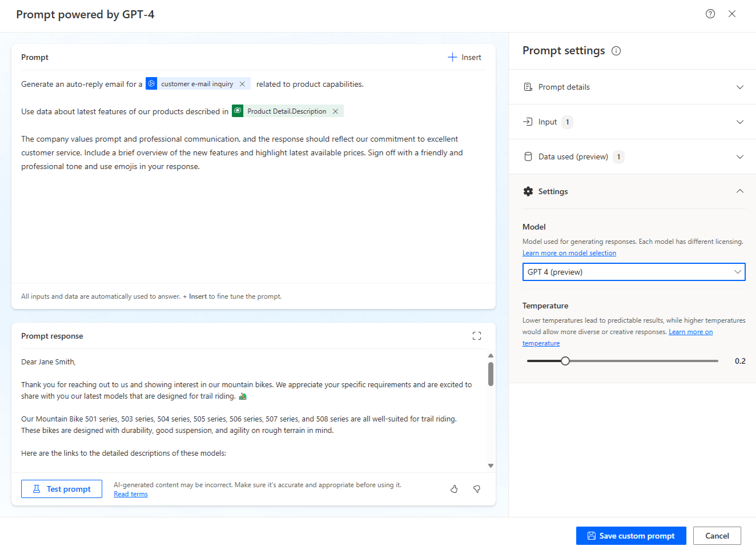This screenshot has height=550, width=756.
Task: Expand prompt response to full screen
Action: point(477,336)
